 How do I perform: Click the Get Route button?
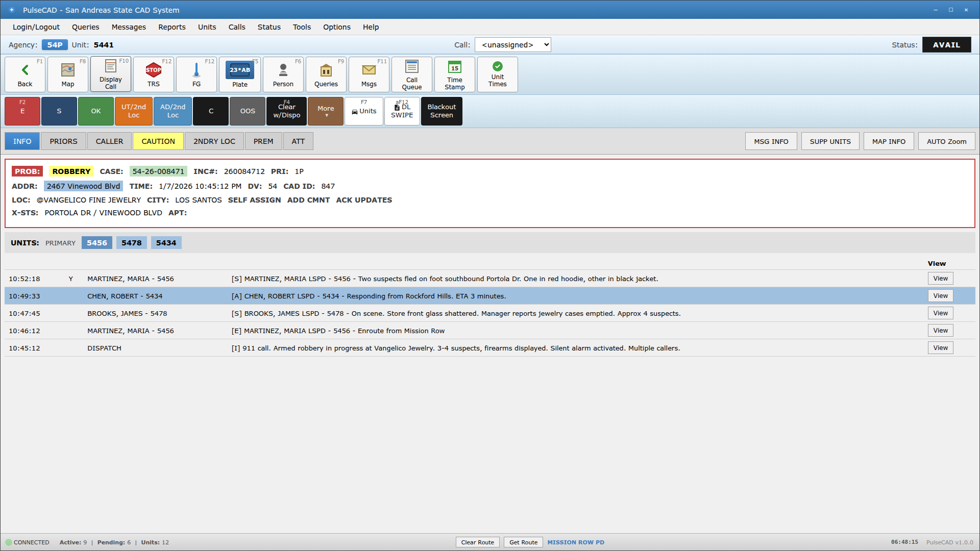(x=523, y=542)
